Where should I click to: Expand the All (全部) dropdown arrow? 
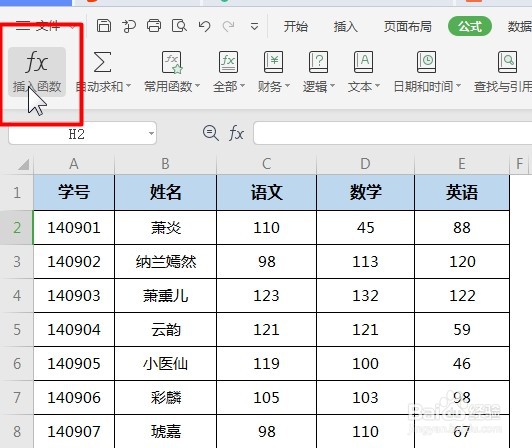(x=242, y=86)
